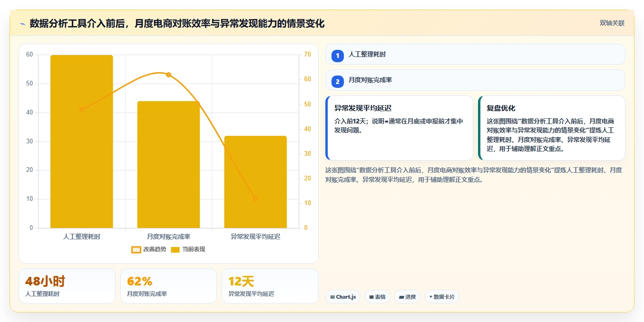Click the chart title starting with 数据分析工具介入前后
Screen dimensions: 644x322
pos(177,24)
